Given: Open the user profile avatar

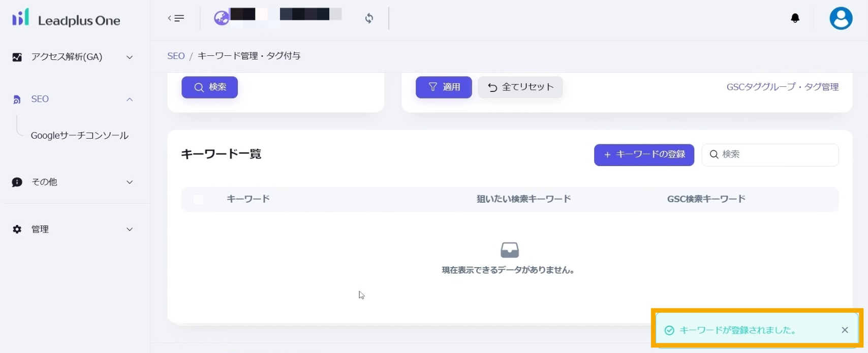Looking at the screenshot, I should click(x=841, y=18).
